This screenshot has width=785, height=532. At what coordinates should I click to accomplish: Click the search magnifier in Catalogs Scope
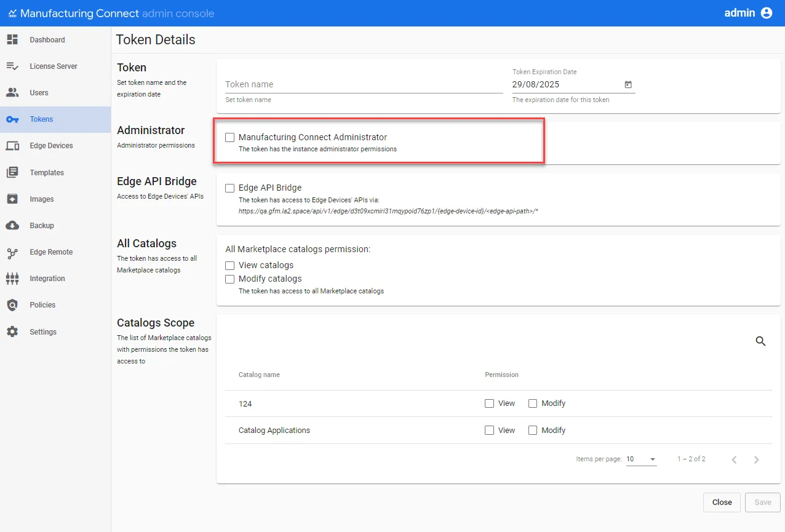click(x=760, y=341)
